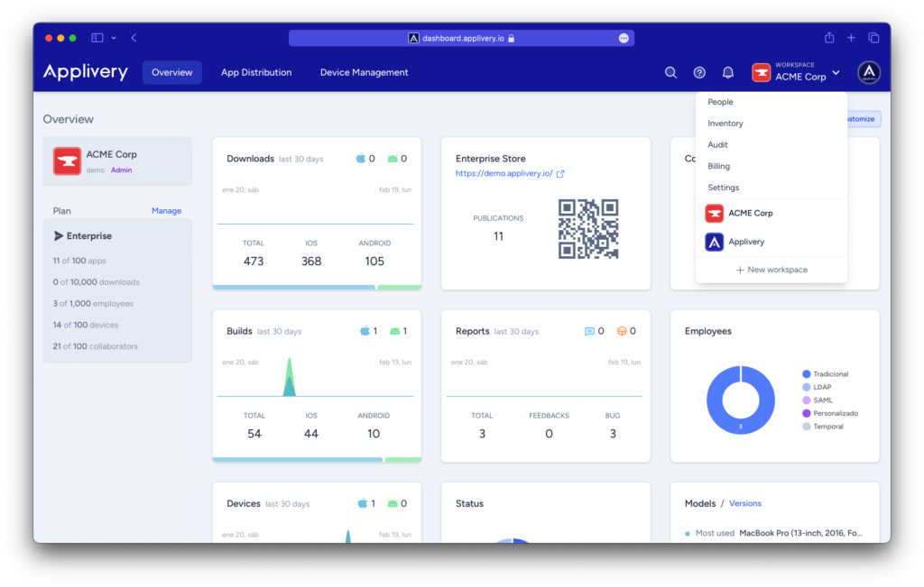Screen dimensions: 924x587
Task: Click the ACME Corp logo in the sidebar card
Action: 67,161
